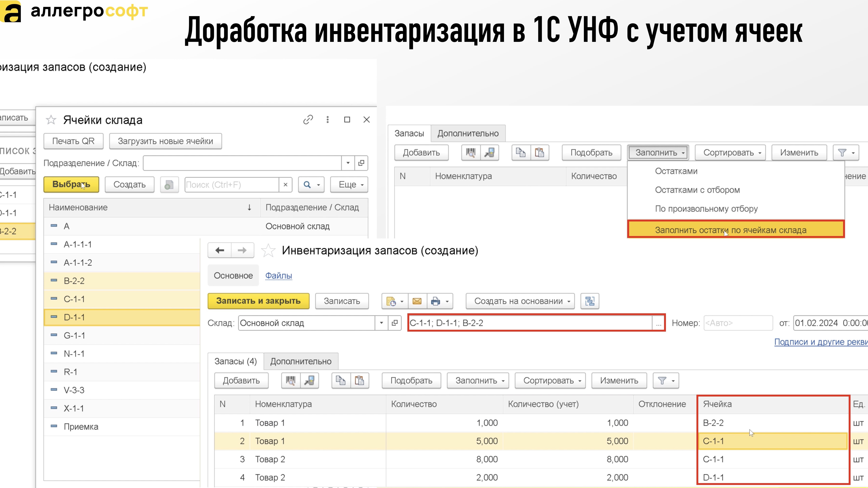The height and width of the screenshot is (488, 868).
Task: Open the filter funnel in lower Запасы (4) toolbar
Action: pyautogui.click(x=666, y=381)
